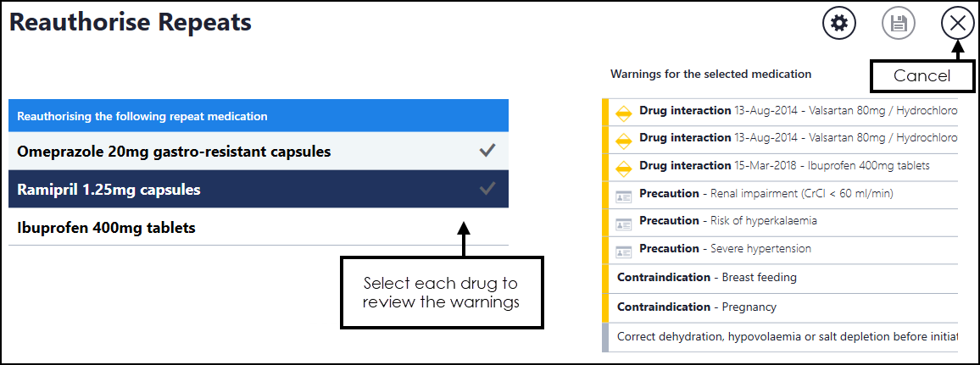Open the Breast feeding contraindication warning

707,278
